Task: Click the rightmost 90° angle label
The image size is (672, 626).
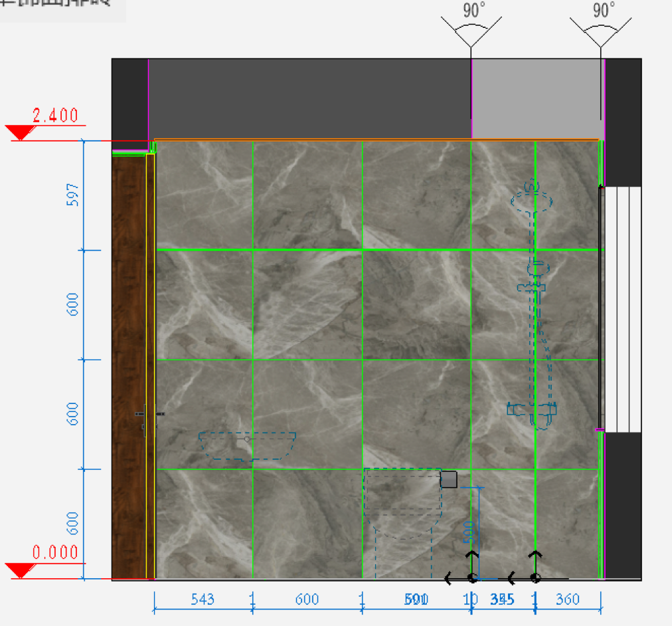Action: [x=604, y=10]
